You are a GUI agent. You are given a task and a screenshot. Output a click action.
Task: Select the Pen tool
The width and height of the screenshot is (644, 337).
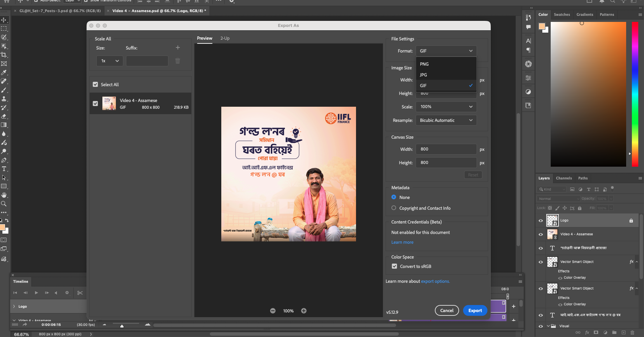4,160
